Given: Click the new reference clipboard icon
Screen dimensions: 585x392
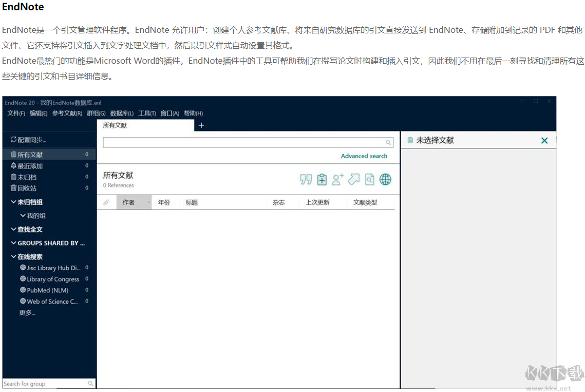Looking at the screenshot, I should click(322, 179).
